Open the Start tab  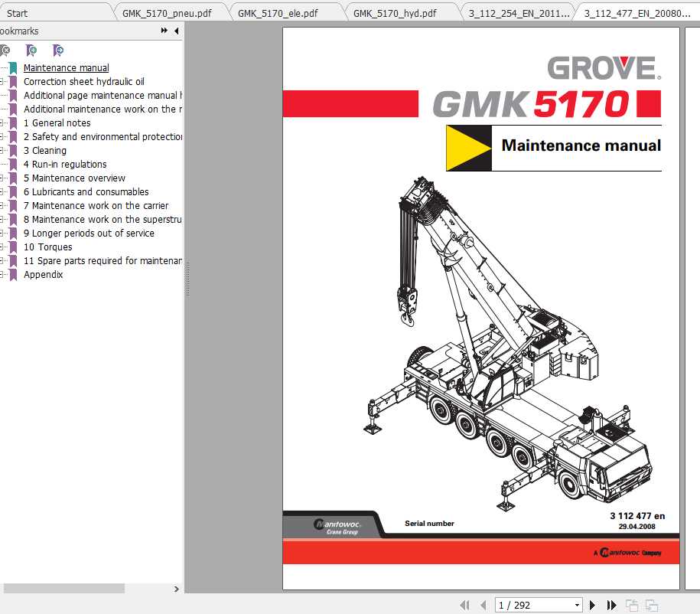click(18, 13)
